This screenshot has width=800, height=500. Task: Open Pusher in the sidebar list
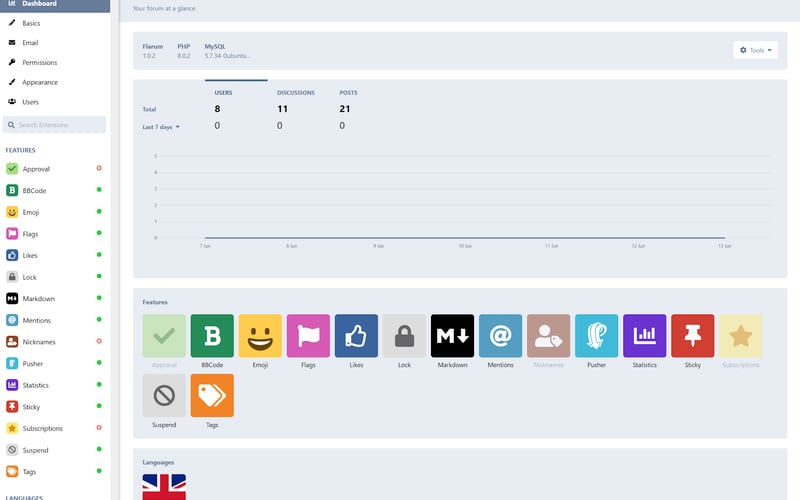point(55,364)
